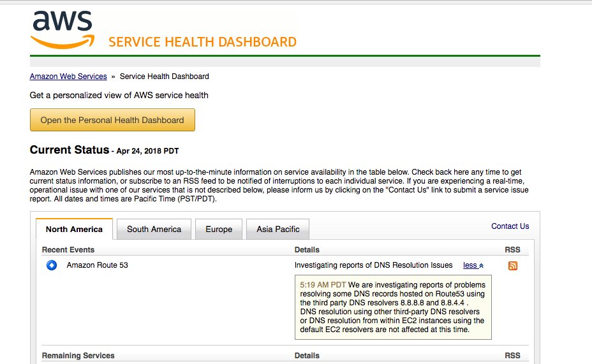Click the blue Route 53 status icon
The width and height of the screenshot is (592, 364).
(52, 265)
